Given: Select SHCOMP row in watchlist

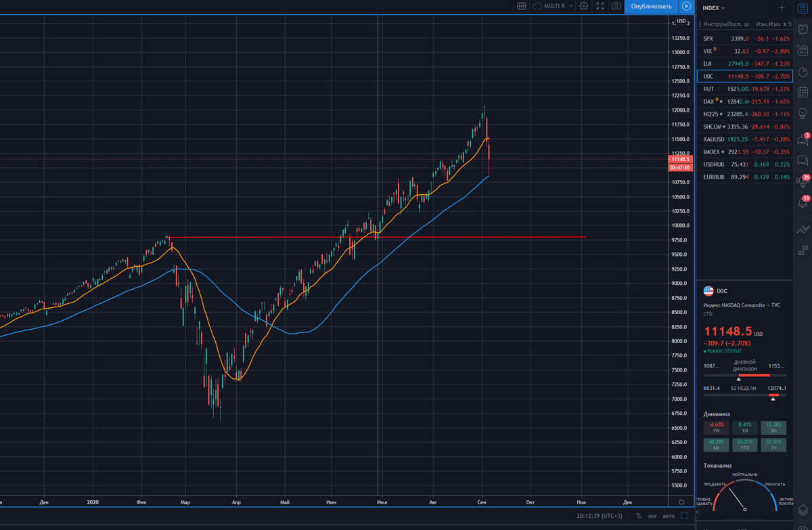Looking at the screenshot, I should [744, 127].
